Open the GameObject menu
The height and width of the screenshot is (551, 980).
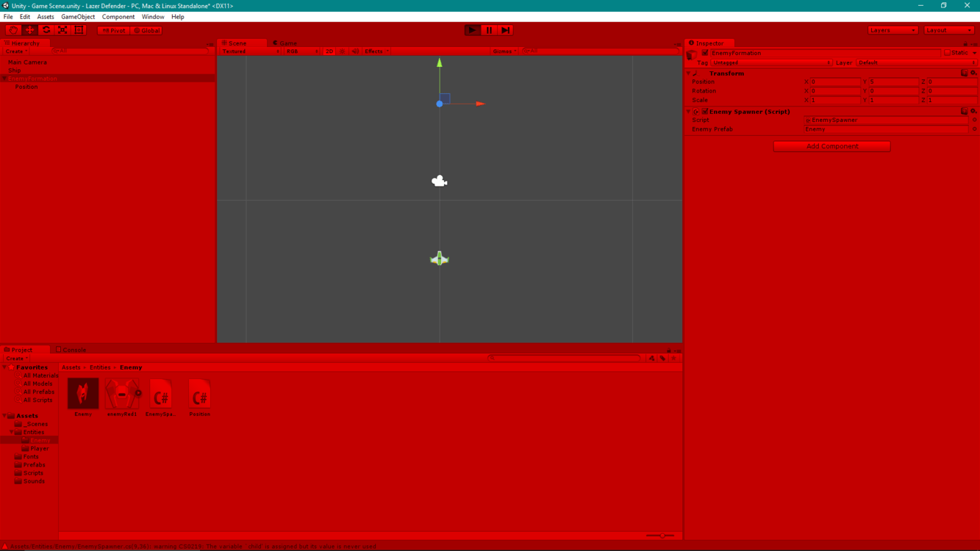[x=78, y=17]
